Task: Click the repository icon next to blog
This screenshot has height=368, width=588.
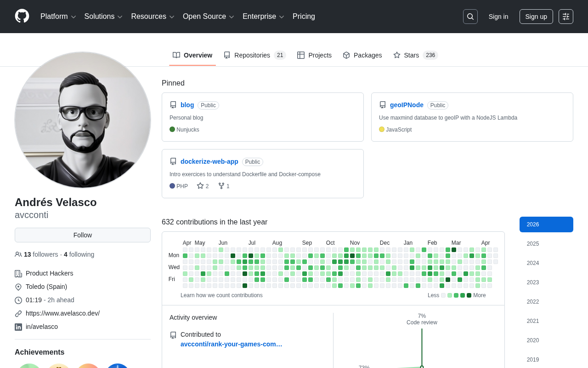Action: [173, 105]
